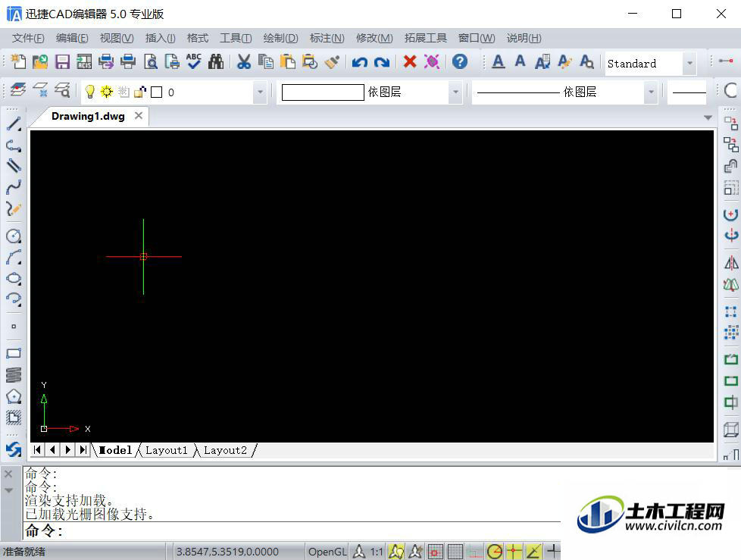Expand the color 依图层 dropdown
The height and width of the screenshot is (560, 741).
click(x=455, y=92)
